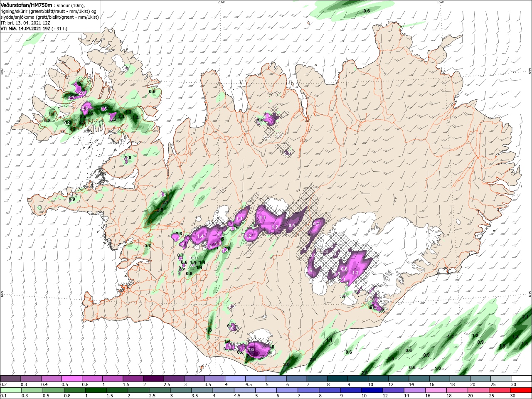Select the 3 grey-green swatch in lower legend row
Image resolution: width=532 pixels, height=399 pixels.
(180, 390)
